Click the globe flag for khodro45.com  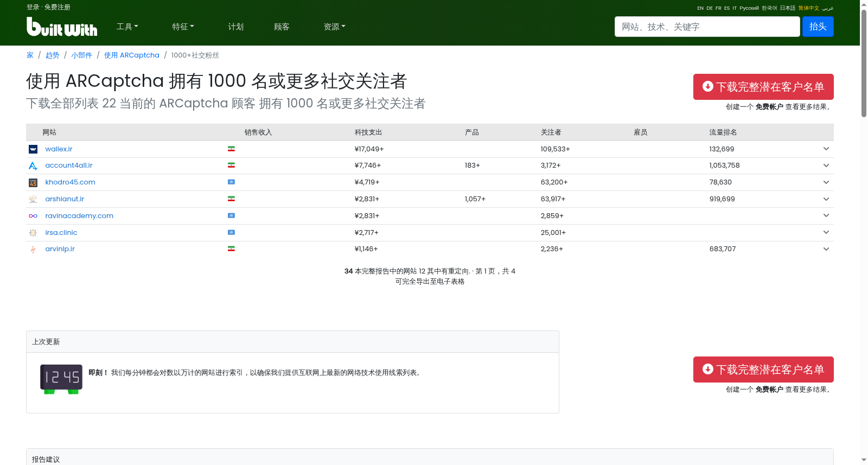(x=231, y=182)
